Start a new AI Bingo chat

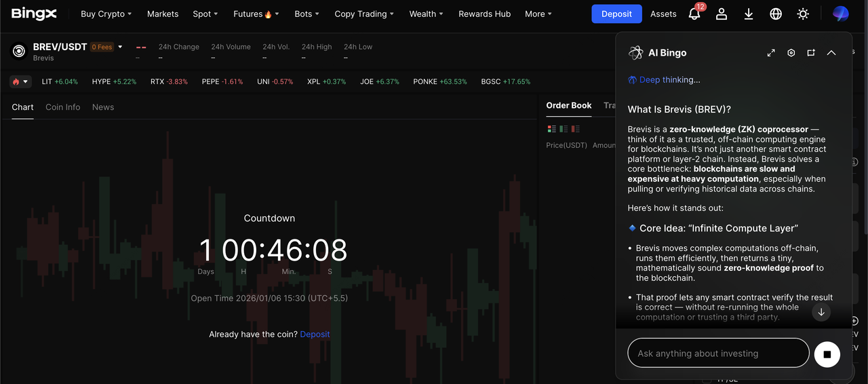[811, 53]
